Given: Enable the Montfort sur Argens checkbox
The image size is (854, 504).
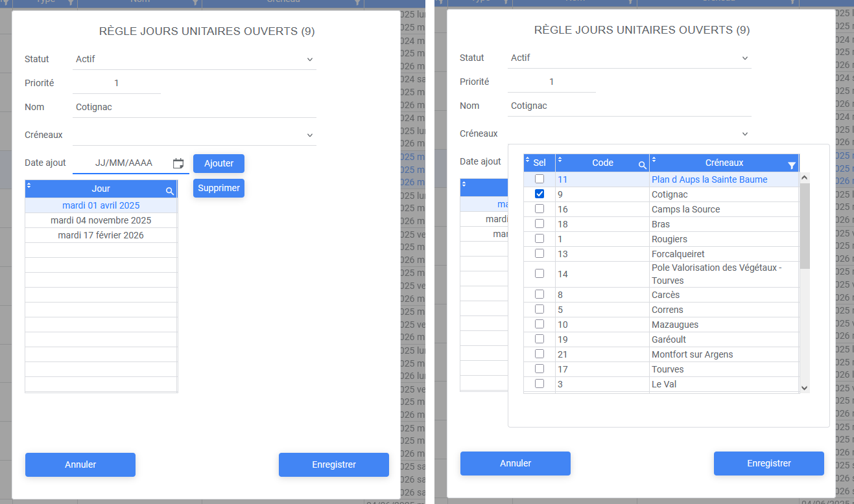Looking at the screenshot, I should pos(540,354).
